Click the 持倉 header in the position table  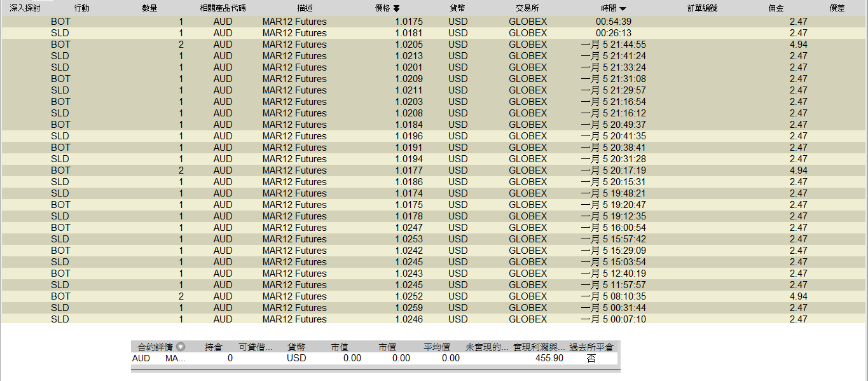click(x=213, y=347)
